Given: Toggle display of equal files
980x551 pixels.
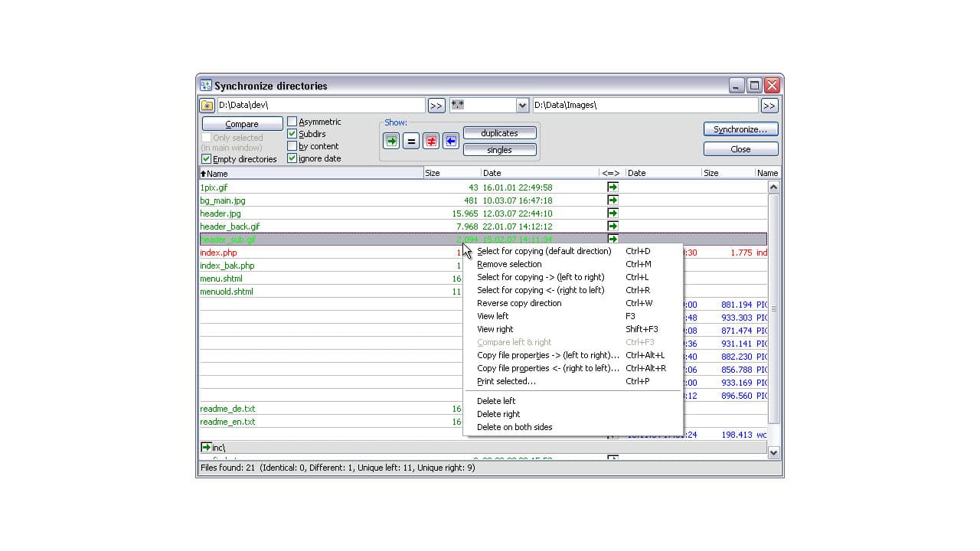Looking at the screenshot, I should click(x=411, y=141).
